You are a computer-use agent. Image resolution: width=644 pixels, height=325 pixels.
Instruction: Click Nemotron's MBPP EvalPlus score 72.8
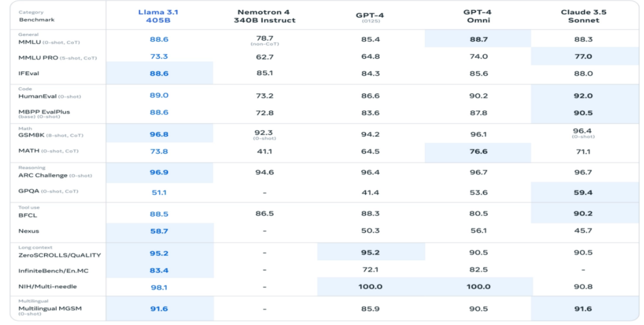coord(265,113)
